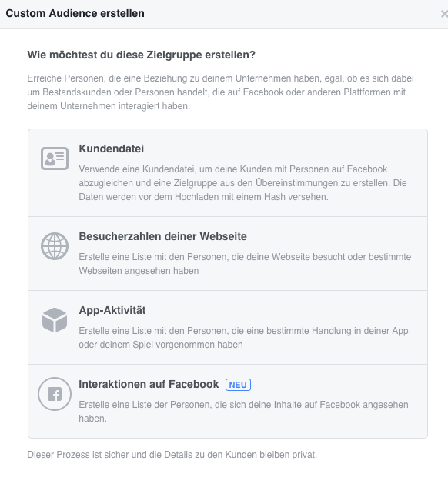Select the Kundendatei option title
This screenshot has height=484, width=448.
[112, 149]
